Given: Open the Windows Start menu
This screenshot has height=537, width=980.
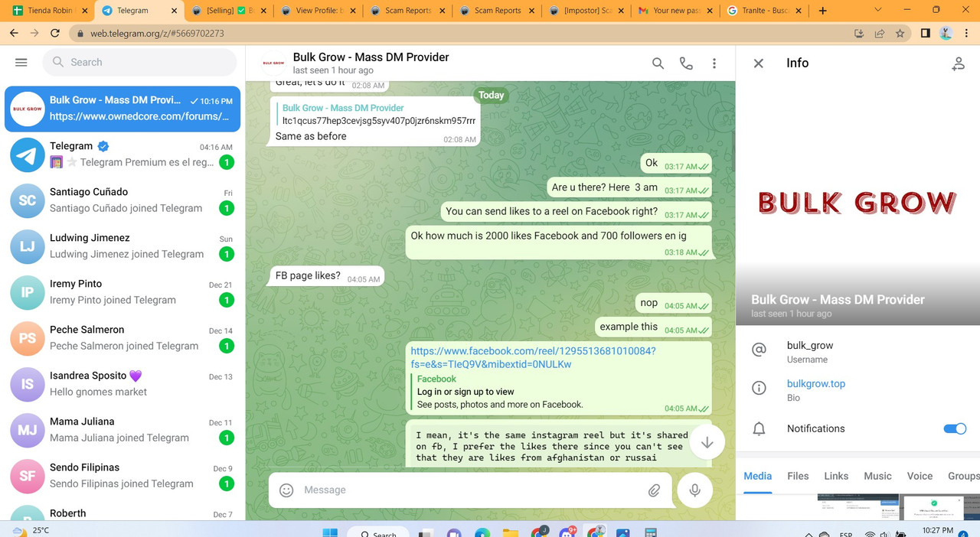Looking at the screenshot, I should (330, 532).
